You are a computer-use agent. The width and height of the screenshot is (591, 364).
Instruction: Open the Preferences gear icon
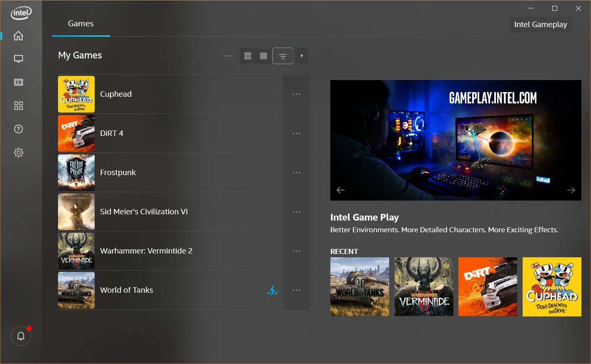(18, 153)
